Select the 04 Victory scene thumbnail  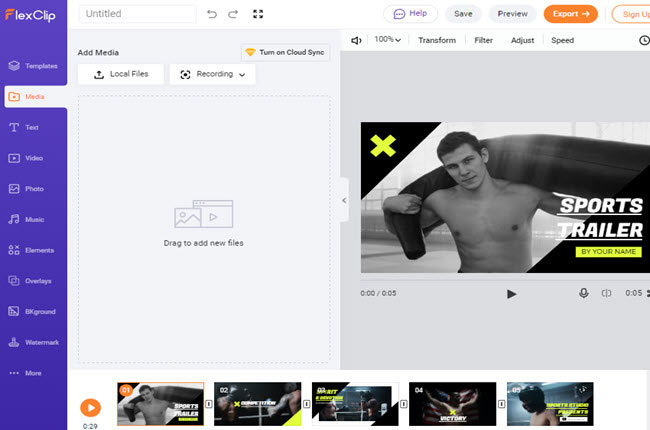453,404
